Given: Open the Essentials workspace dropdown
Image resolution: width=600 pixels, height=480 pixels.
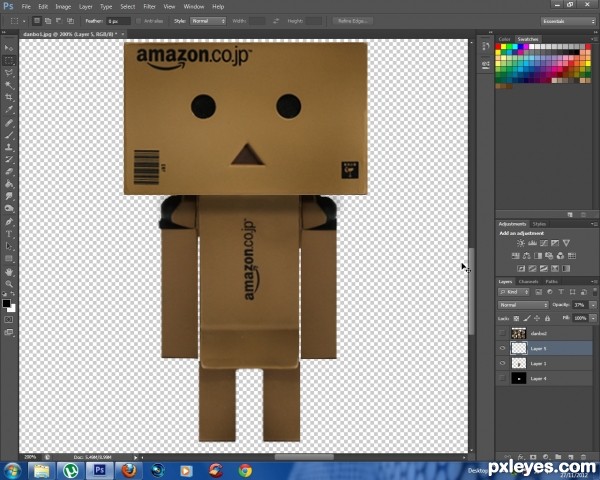Looking at the screenshot, I should tap(568, 21).
